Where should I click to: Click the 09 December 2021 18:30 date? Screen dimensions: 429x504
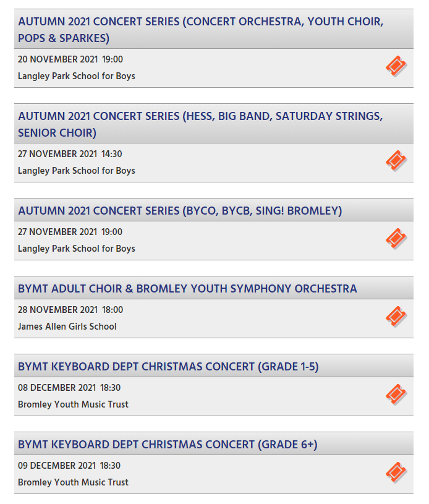point(69,466)
